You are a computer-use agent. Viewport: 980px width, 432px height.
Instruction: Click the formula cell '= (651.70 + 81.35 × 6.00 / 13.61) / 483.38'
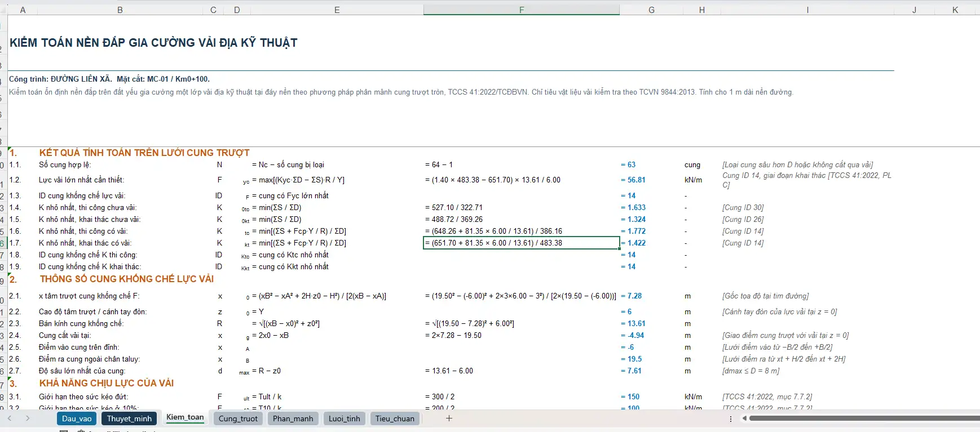522,243
